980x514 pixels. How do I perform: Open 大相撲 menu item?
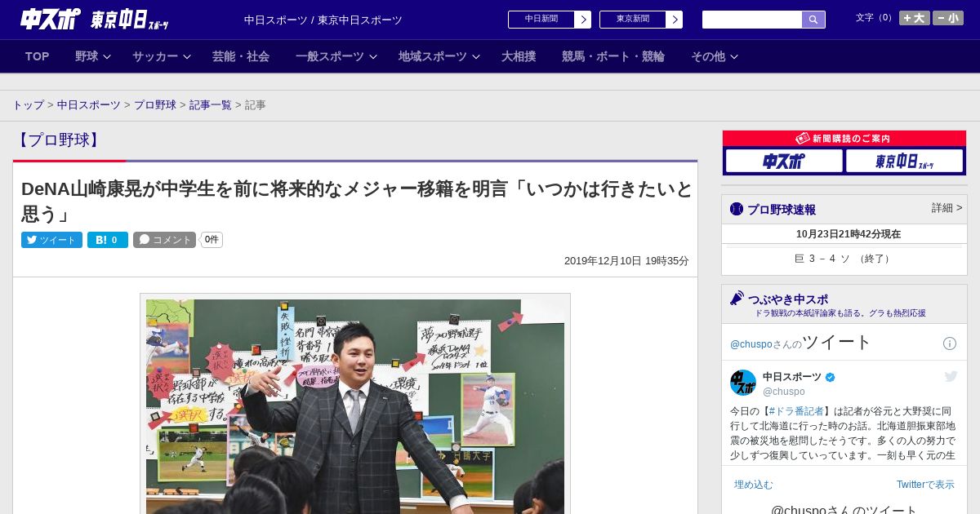click(x=519, y=56)
